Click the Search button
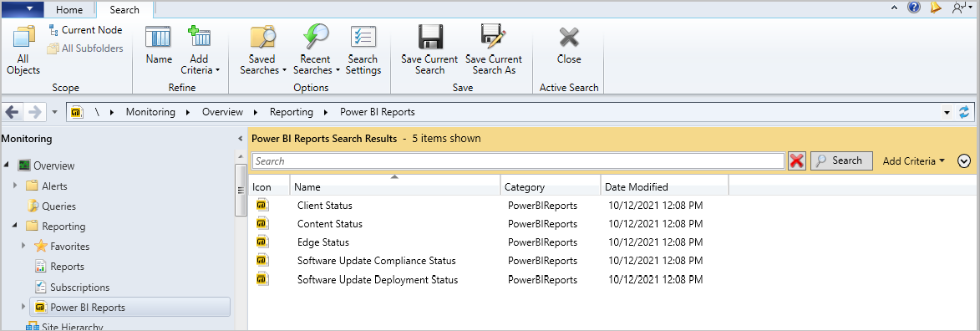 [841, 160]
